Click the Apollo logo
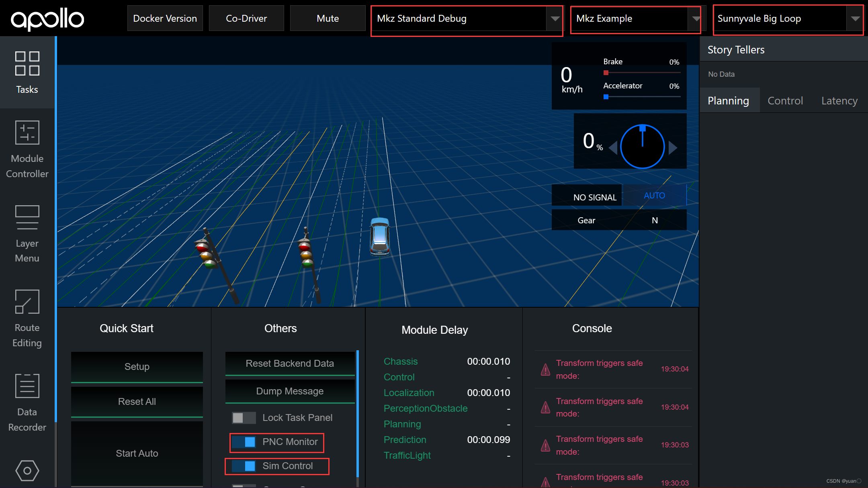Screen dimensions: 868x488 (x=47, y=19)
